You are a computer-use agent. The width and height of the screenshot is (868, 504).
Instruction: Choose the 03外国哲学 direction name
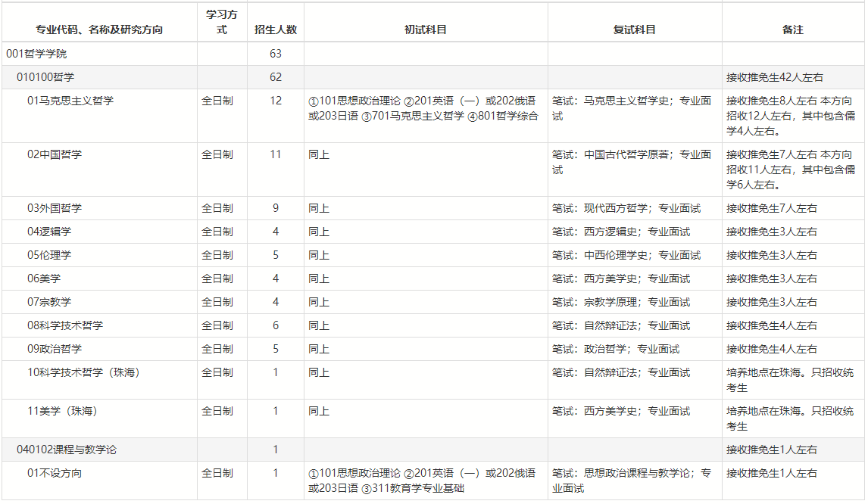[x=55, y=208]
